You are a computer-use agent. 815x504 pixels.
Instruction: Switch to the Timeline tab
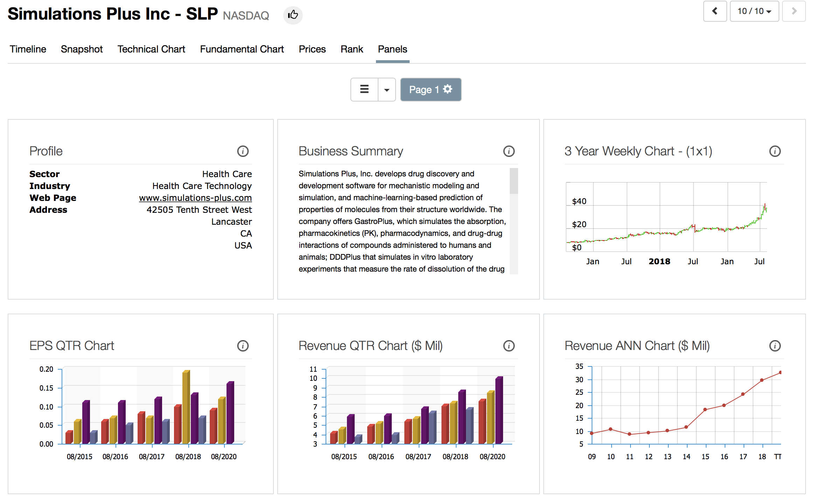28,49
